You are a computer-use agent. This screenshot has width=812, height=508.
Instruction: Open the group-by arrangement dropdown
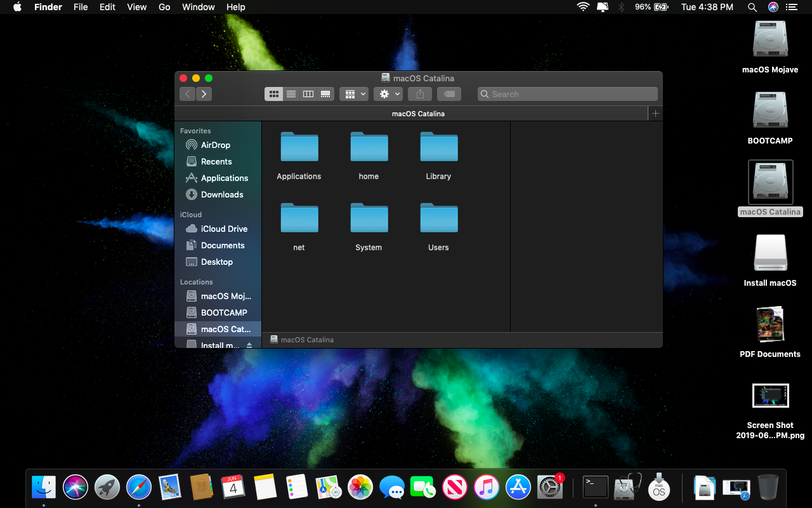354,94
